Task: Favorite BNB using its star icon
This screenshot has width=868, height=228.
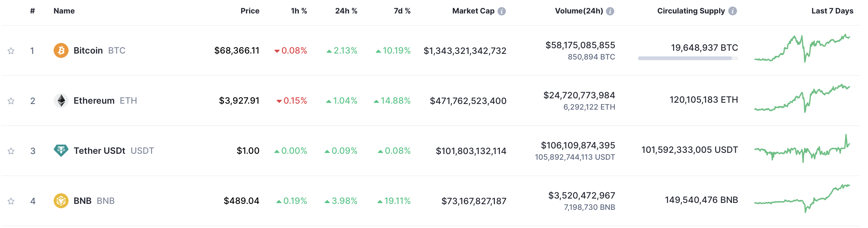Action: 11,201
